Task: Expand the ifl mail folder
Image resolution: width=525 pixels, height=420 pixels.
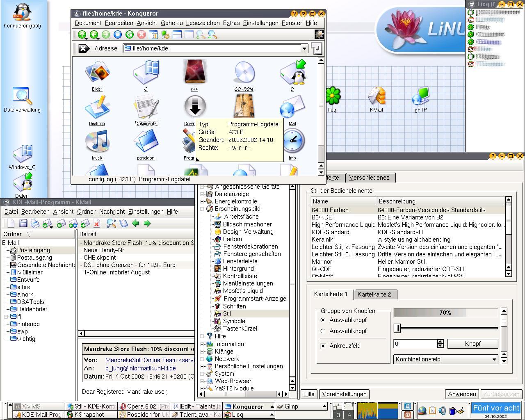Action: click(6, 317)
